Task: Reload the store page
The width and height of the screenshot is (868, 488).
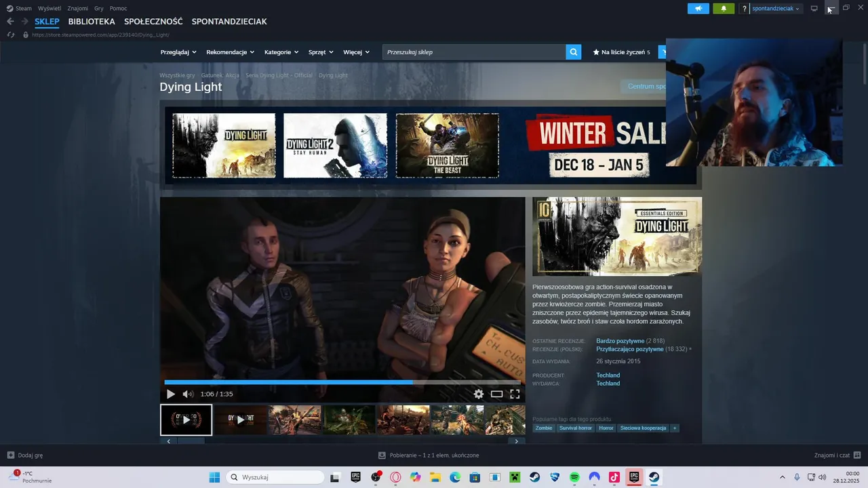Action: 10,35
